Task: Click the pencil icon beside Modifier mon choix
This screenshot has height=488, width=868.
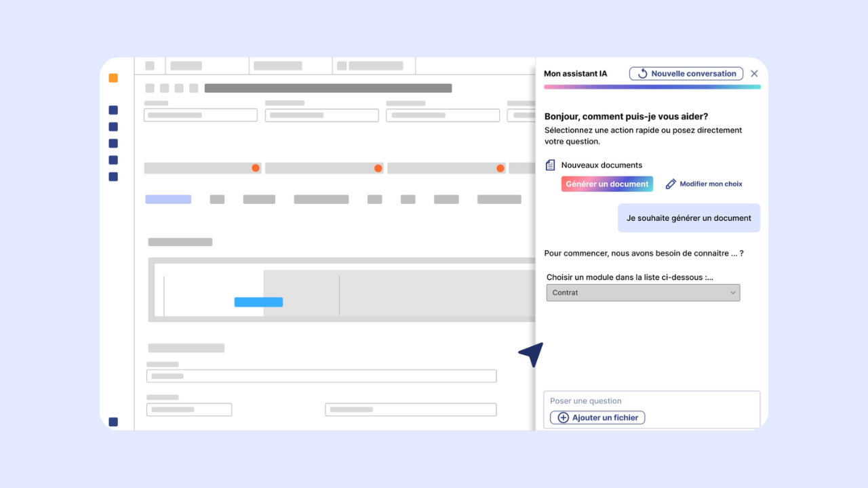Action: pos(671,184)
